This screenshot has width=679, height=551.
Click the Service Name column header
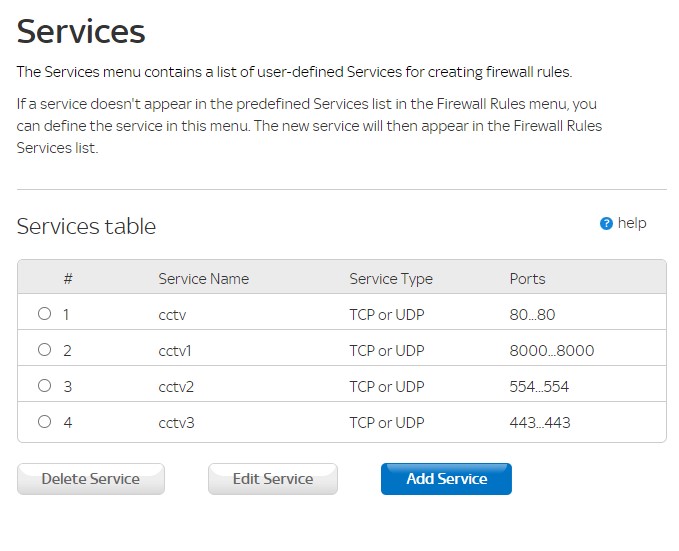point(203,278)
